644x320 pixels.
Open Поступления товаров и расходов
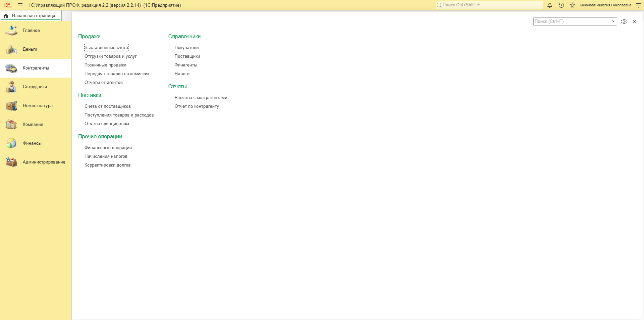[x=119, y=115]
